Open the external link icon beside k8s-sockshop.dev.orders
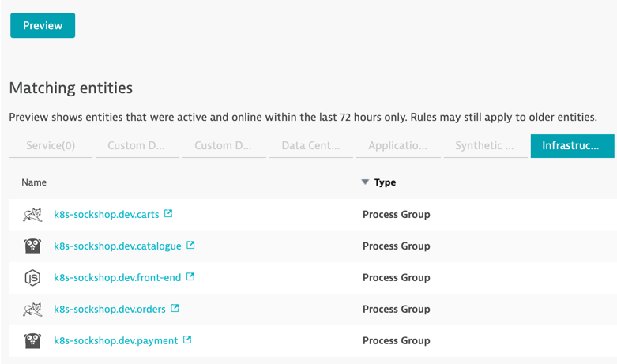This screenshot has width=617, height=364. (175, 308)
